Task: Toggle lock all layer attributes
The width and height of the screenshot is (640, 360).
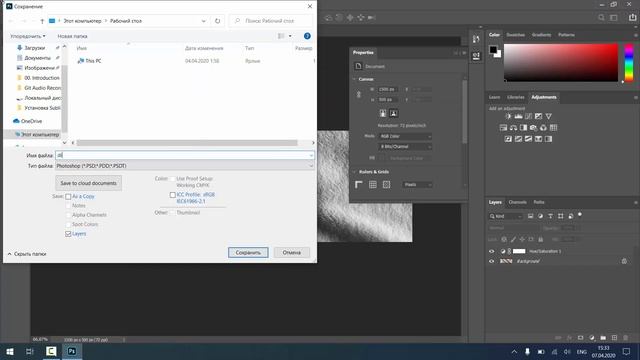Action: pos(540,240)
